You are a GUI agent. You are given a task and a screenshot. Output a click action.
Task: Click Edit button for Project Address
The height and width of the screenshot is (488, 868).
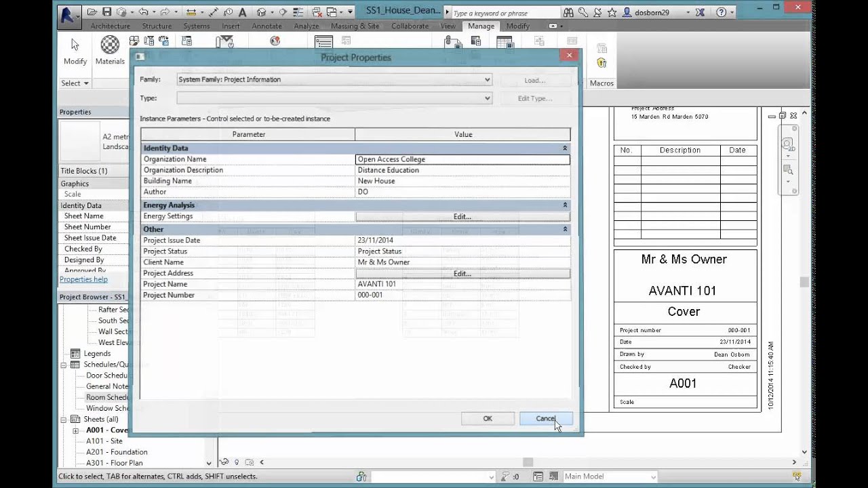coord(462,273)
